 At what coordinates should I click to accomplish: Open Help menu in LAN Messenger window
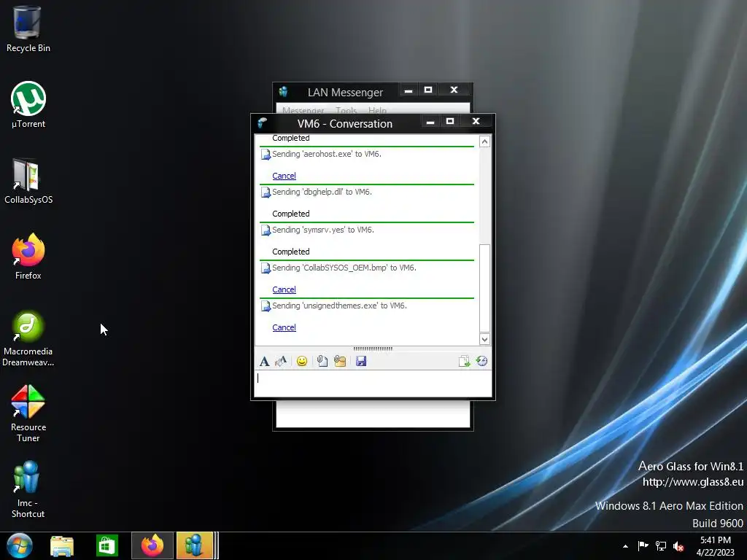pos(377,111)
